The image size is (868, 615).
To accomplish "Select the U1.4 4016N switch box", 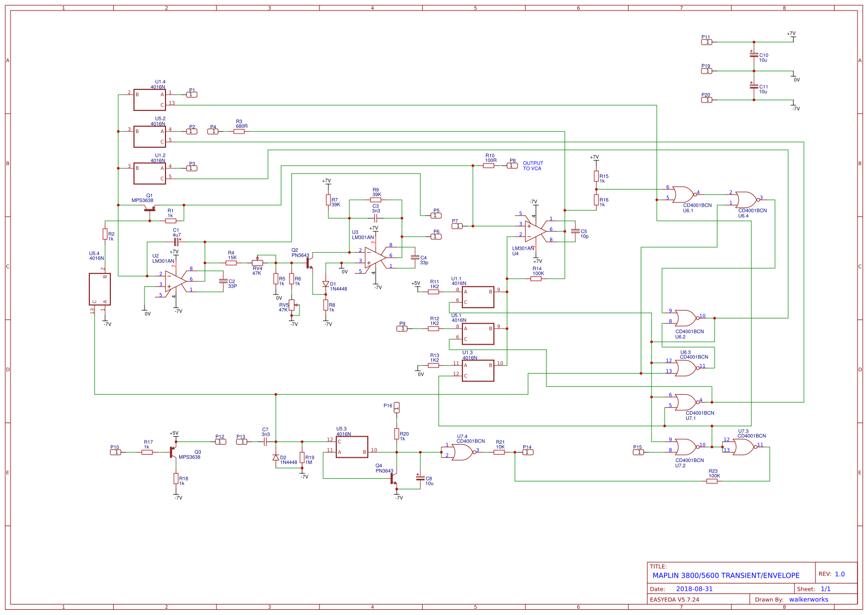I will tap(149, 100).
